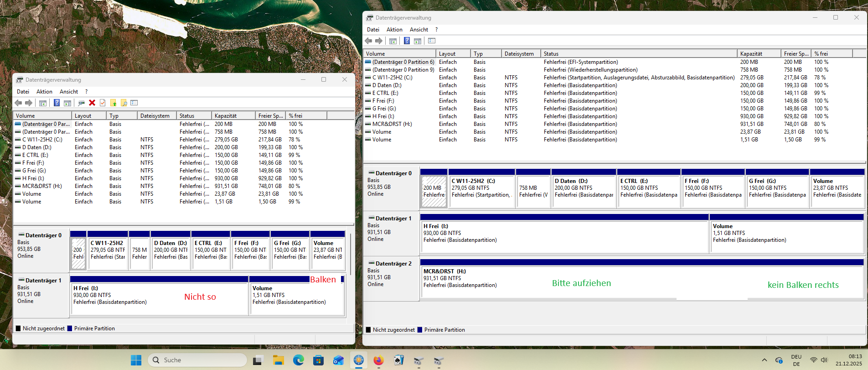Click the folder with green arrow toolbar icon
The height and width of the screenshot is (370, 868).
coord(113,103)
